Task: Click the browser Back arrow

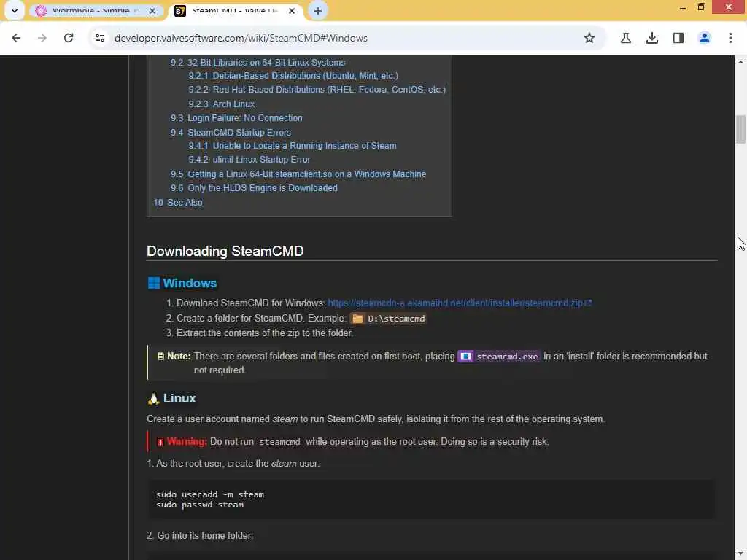Action: [x=16, y=38]
